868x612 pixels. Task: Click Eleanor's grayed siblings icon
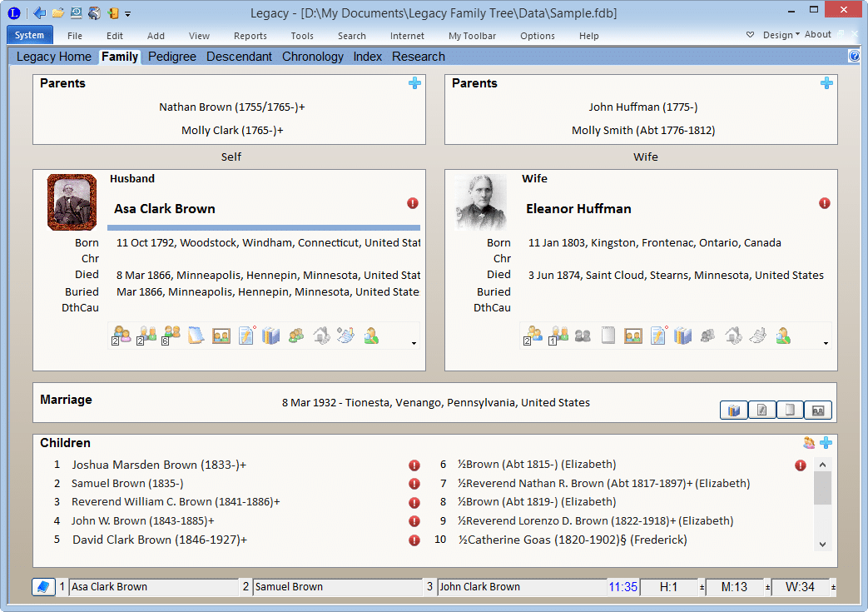pos(583,336)
